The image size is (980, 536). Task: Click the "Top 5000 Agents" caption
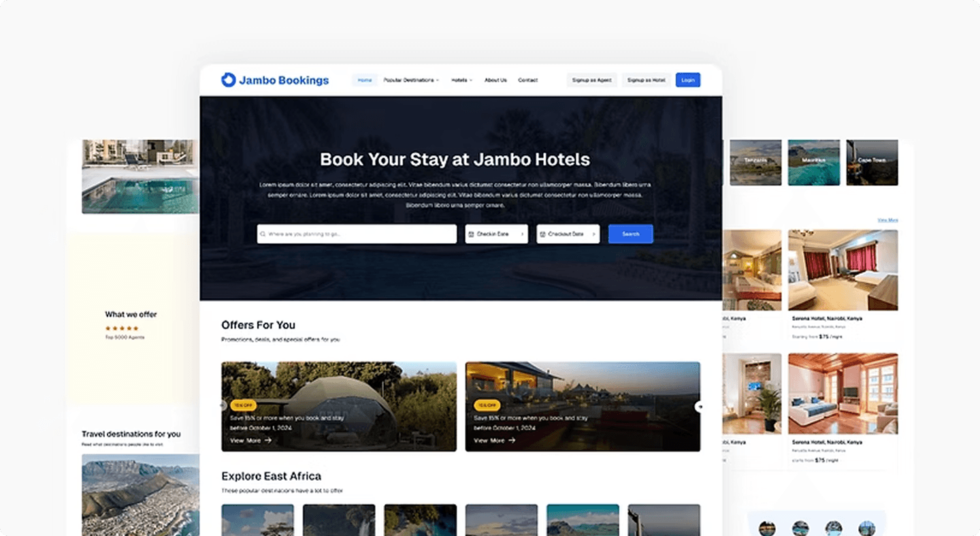pos(125,337)
